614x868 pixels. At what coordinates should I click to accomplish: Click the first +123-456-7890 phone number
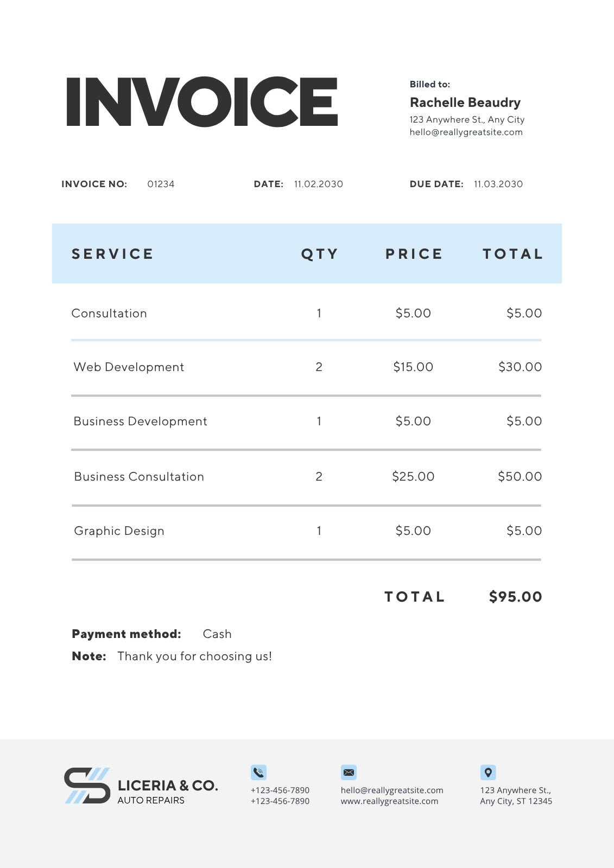click(x=280, y=790)
